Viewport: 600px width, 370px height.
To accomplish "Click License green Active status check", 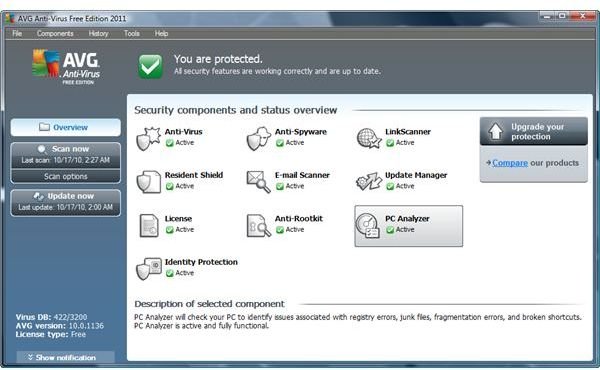I will 170,230.
